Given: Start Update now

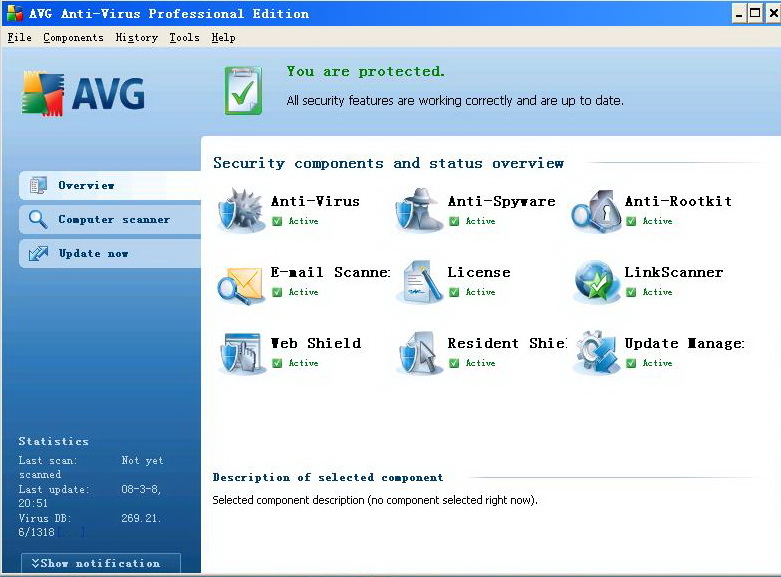Looking at the screenshot, I should point(110,254).
